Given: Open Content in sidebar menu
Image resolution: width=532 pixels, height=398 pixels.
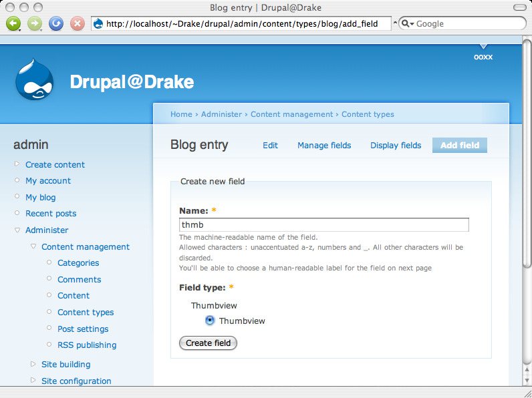Looking at the screenshot, I should pos(74,296).
